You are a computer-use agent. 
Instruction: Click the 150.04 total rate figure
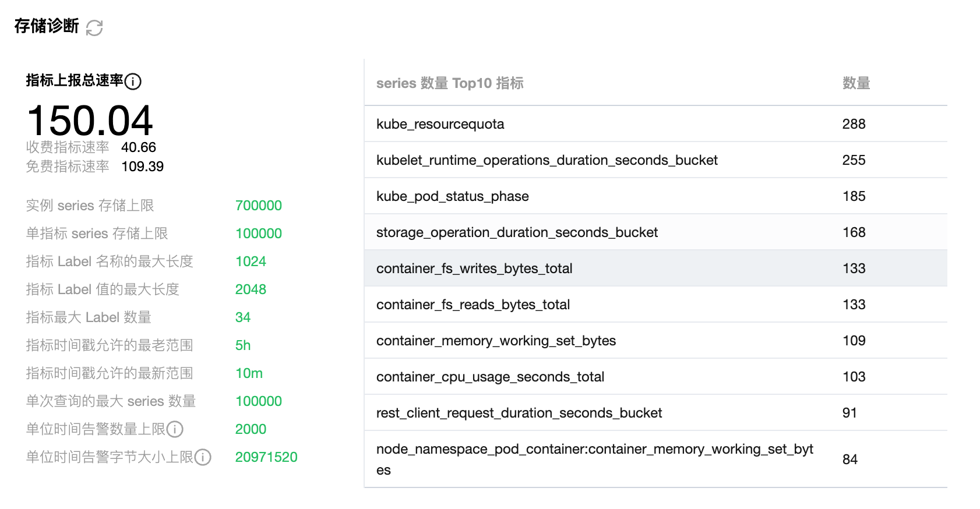click(90, 121)
